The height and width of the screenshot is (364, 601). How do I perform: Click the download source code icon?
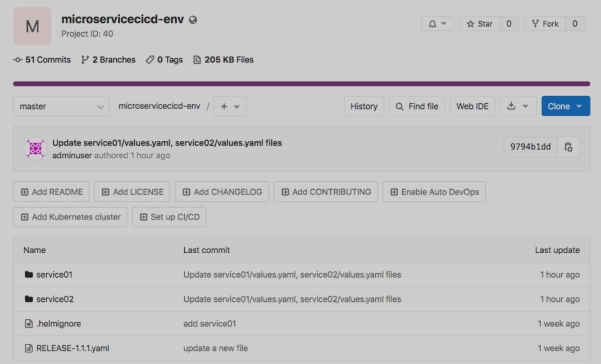click(x=511, y=106)
